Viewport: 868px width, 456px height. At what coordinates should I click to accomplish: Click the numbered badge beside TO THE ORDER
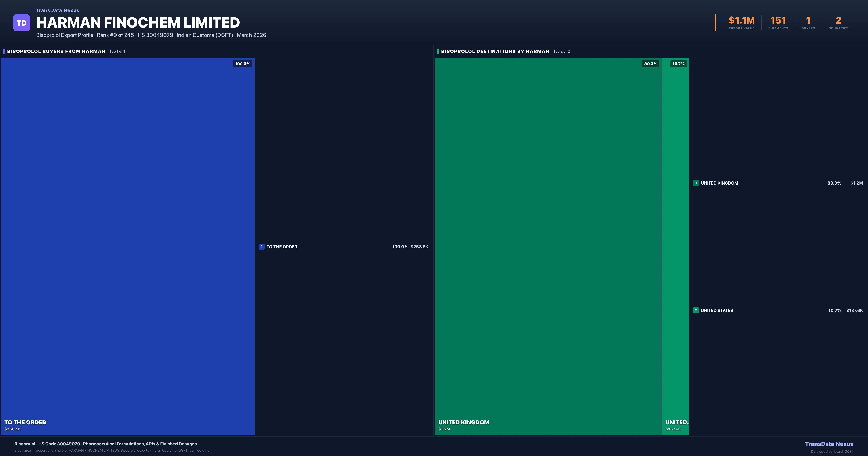pyautogui.click(x=261, y=247)
